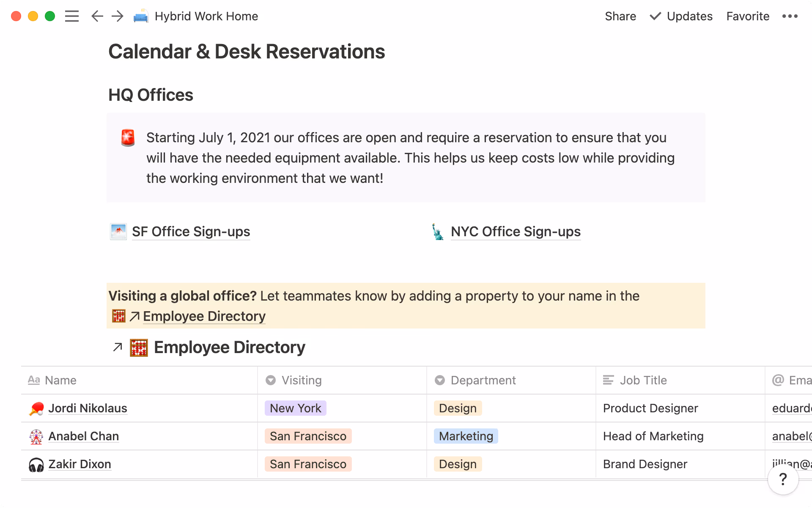Click the back navigation arrow
The image size is (812, 508).
pyautogui.click(x=96, y=16)
